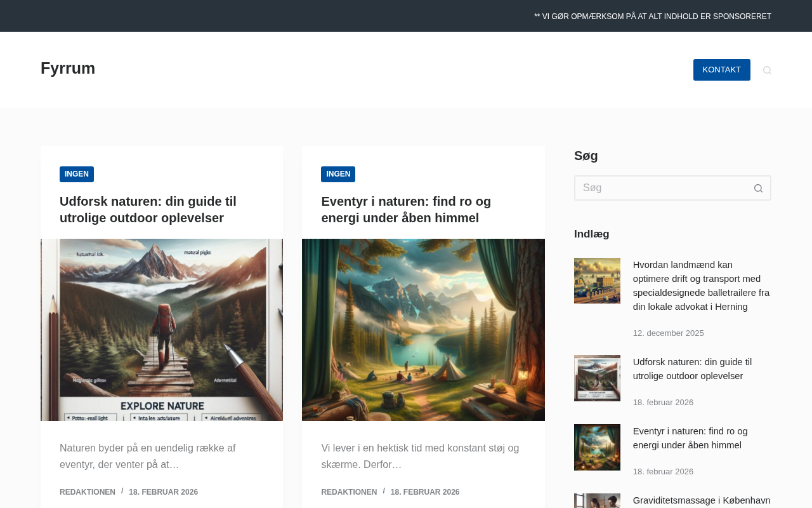Viewport: 812px width, 508px height.
Task: Click '18. FEBRUAR 2026' on Eventyr i naturen card
Action: [425, 492]
